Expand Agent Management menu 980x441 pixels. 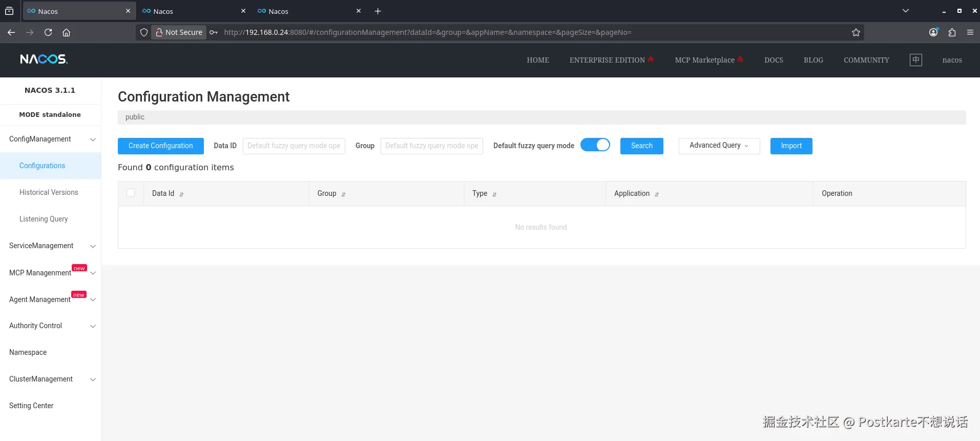(50, 299)
